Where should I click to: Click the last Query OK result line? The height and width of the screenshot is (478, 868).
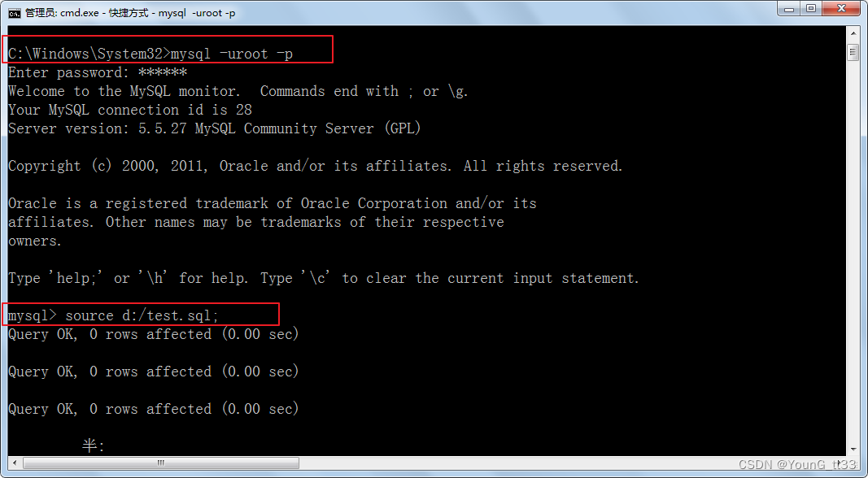(153, 410)
